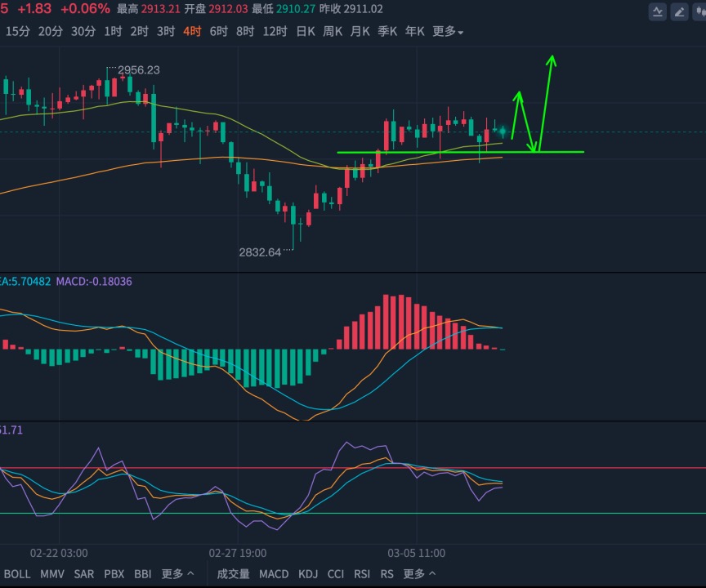Select the MACD sub-indicator
The image size is (706, 588).
[x=274, y=574]
